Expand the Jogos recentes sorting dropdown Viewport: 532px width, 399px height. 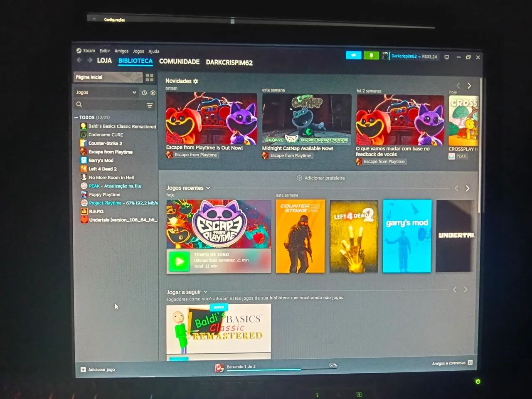[208, 188]
